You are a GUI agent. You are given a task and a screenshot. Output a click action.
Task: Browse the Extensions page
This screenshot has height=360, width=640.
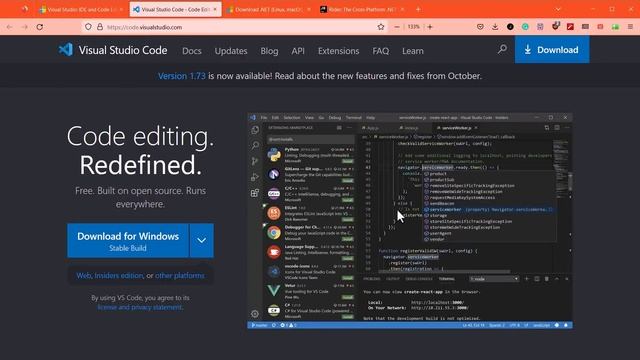click(x=339, y=51)
